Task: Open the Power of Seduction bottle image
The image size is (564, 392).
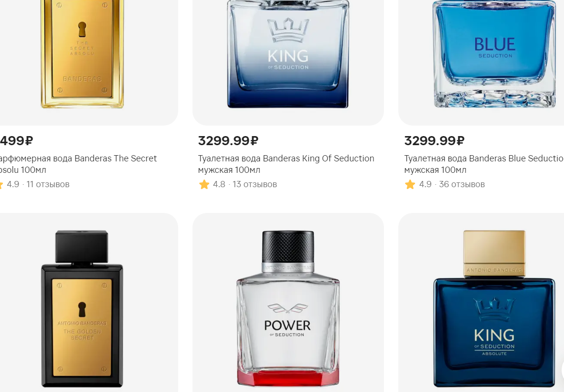Action: [x=288, y=309]
